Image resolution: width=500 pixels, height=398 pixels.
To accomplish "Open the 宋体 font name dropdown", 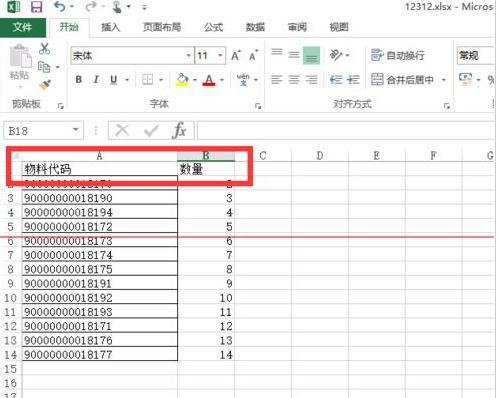I will click(x=189, y=55).
